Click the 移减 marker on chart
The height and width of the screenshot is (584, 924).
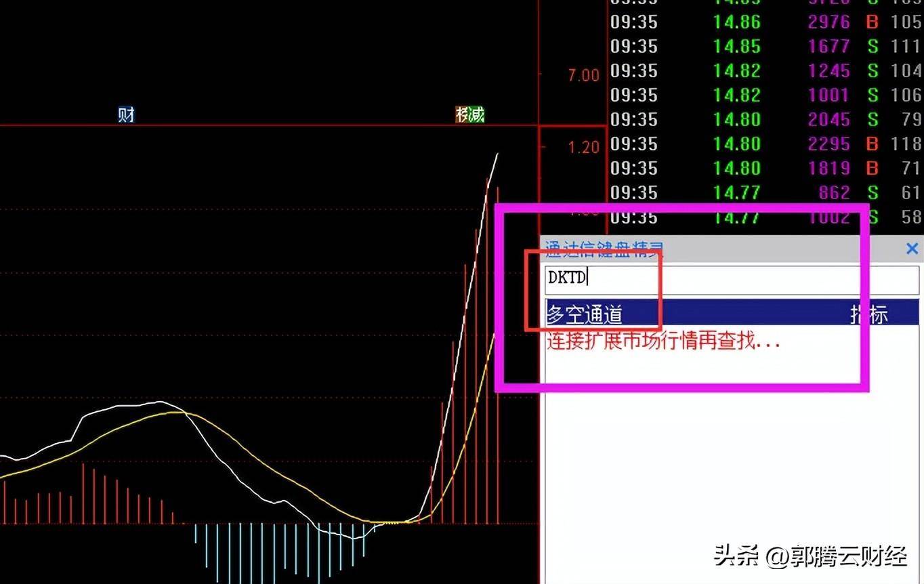[x=470, y=115]
